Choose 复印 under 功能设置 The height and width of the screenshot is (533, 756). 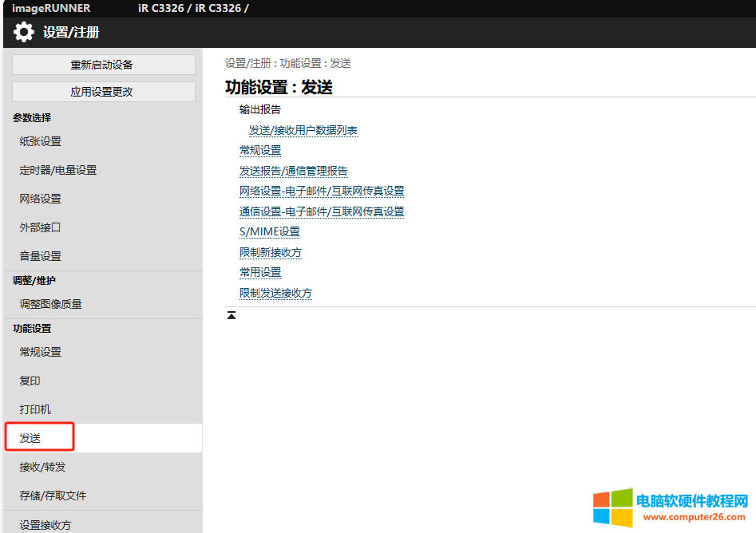(x=30, y=381)
